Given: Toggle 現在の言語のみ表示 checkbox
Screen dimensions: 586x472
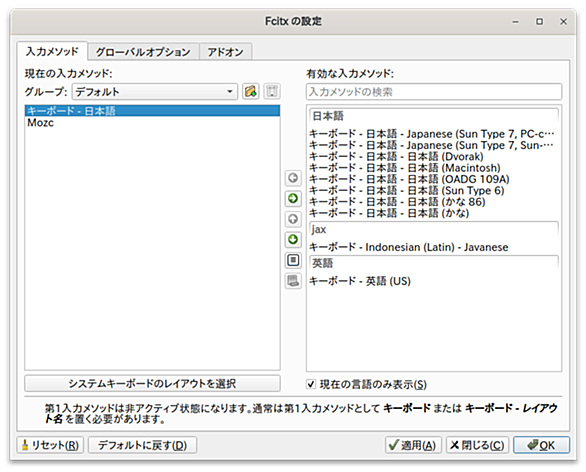Looking at the screenshot, I should coord(311,384).
